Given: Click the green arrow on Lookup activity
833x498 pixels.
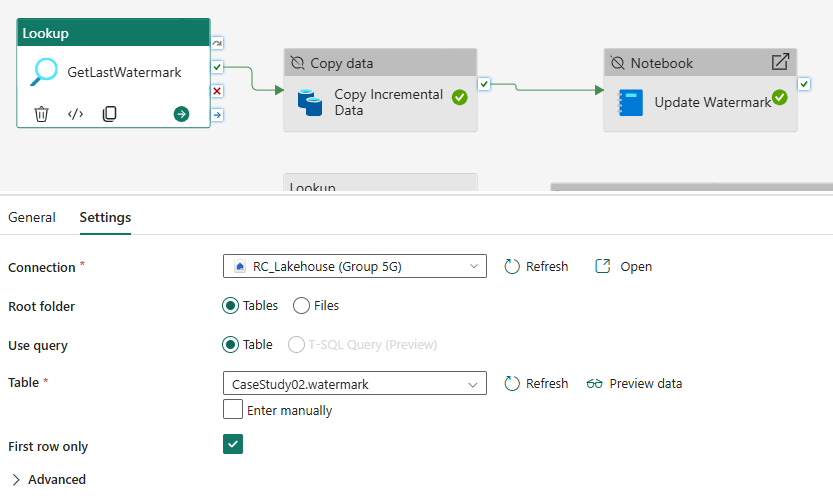Looking at the screenshot, I should tap(181, 114).
